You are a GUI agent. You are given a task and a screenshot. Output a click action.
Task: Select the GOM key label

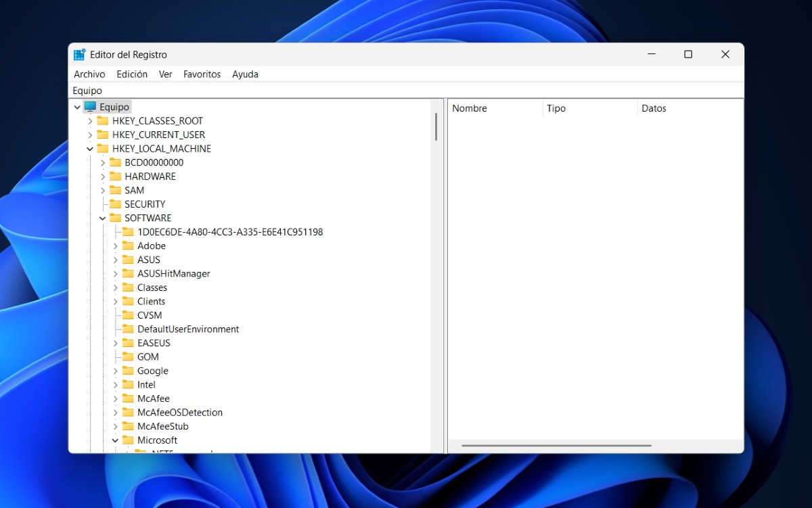click(x=148, y=357)
